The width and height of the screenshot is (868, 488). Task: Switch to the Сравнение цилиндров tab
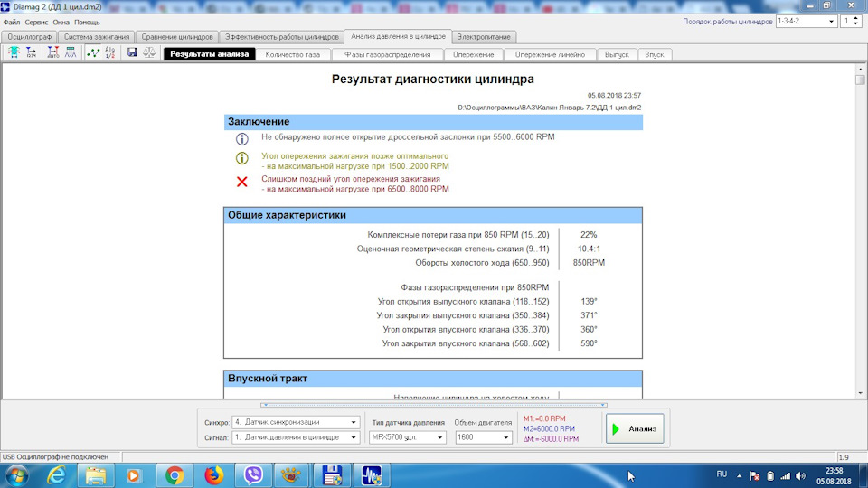pyautogui.click(x=176, y=37)
